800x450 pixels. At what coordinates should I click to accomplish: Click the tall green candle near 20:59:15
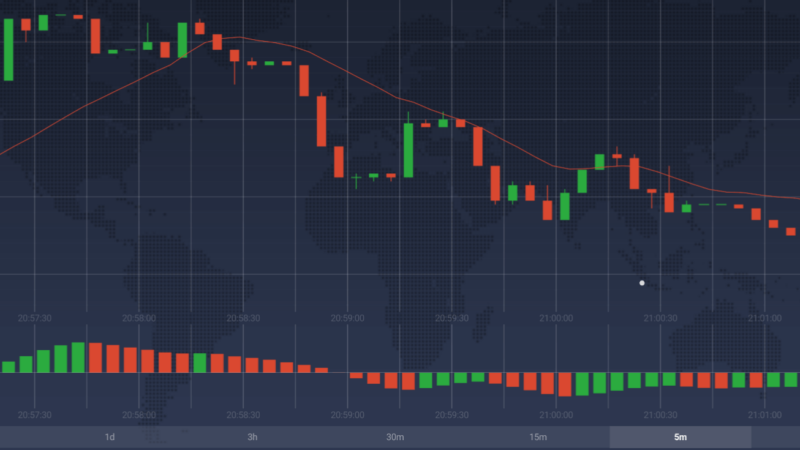pos(408,148)
